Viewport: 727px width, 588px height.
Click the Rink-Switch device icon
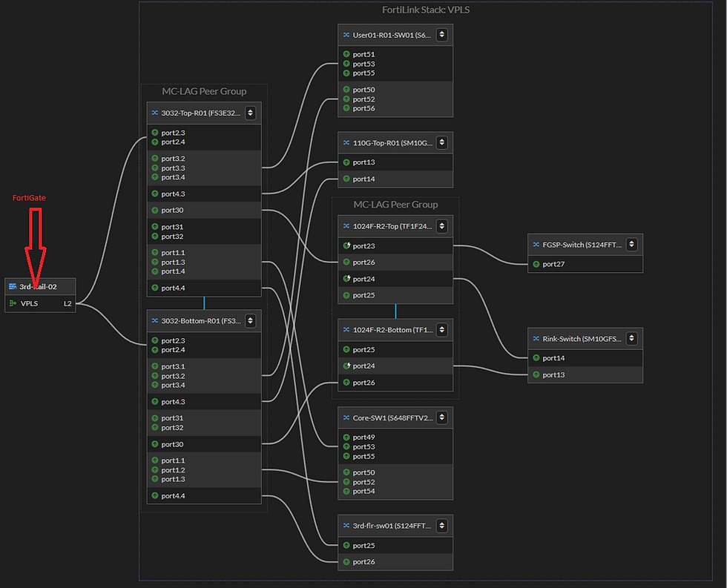536,339
